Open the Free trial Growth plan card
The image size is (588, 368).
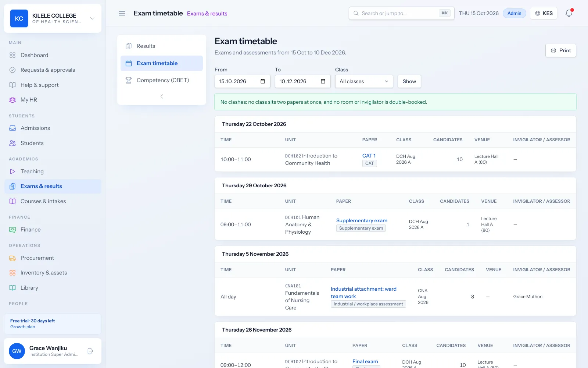[53, 324]
